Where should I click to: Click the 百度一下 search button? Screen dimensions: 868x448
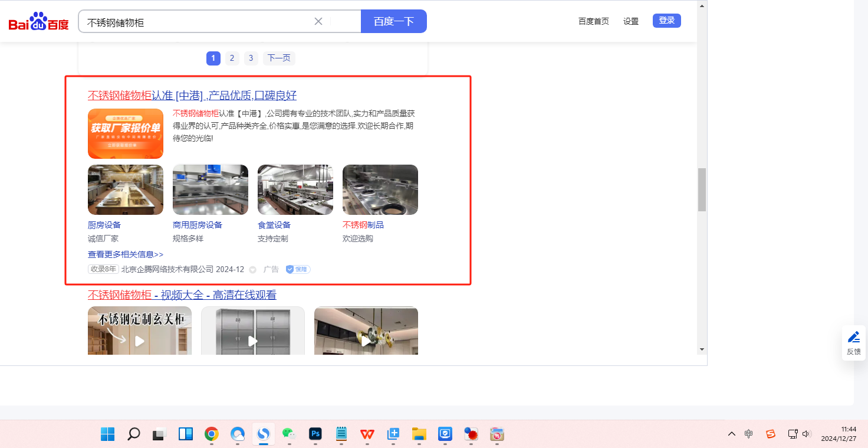[x=394, y=21]
